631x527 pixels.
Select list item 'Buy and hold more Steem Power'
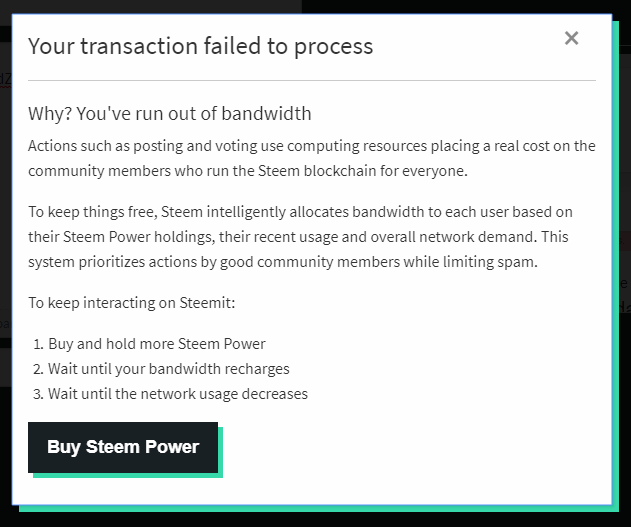point(157,343)
